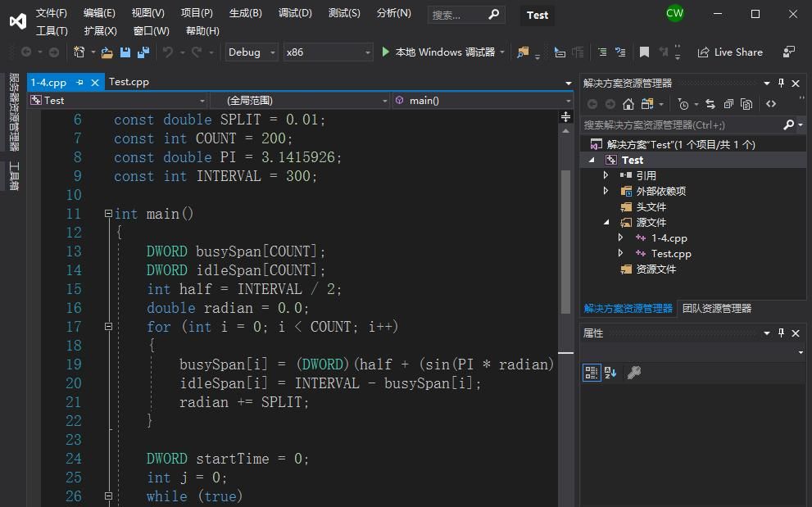Screen dimensions: 812x507
Task: Click the Visual Studio logo icon
Action: point(17,20)
